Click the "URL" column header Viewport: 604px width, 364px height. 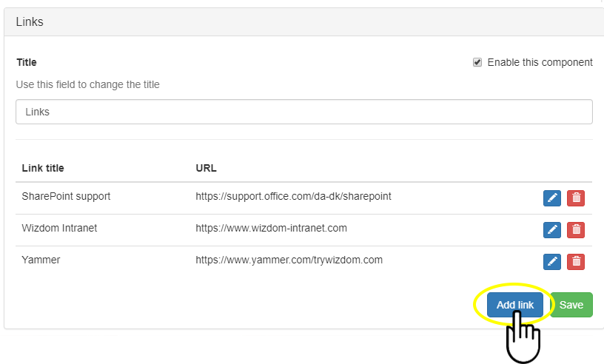click(x=206, y=168)
